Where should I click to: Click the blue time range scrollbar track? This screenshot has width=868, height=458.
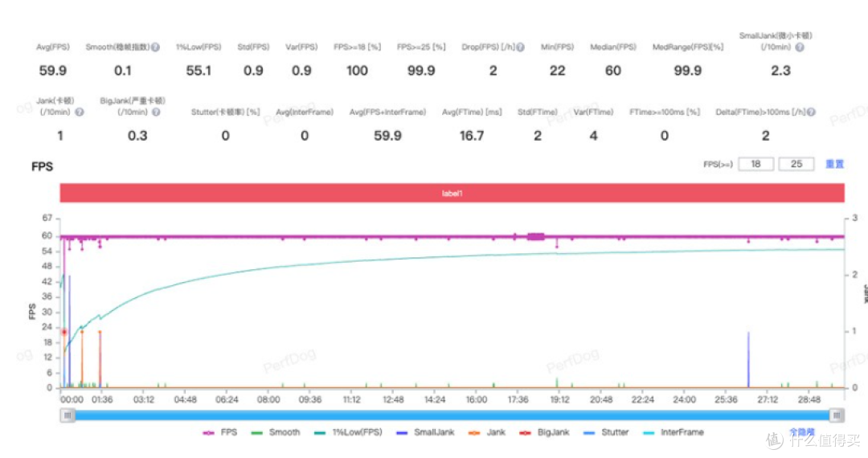tap(452, 415)
